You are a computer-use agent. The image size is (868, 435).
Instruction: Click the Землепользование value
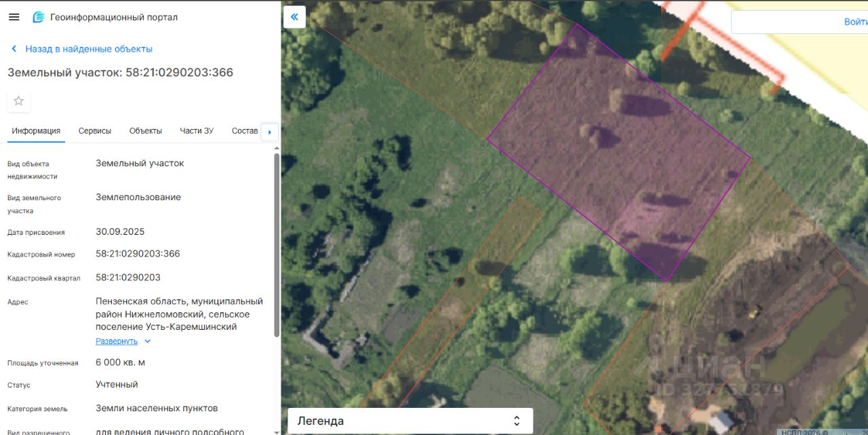click(138, 197)
